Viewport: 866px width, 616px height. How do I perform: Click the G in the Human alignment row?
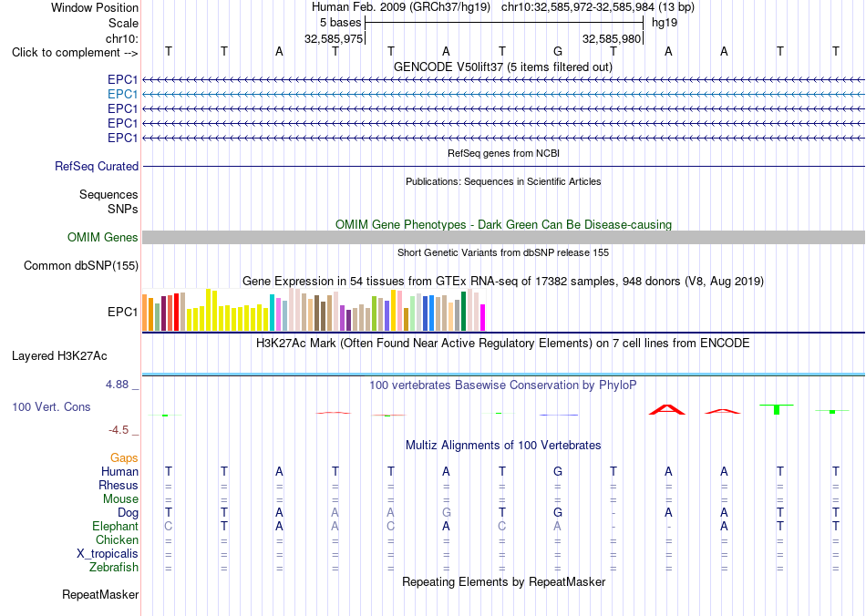coord(557,471)
